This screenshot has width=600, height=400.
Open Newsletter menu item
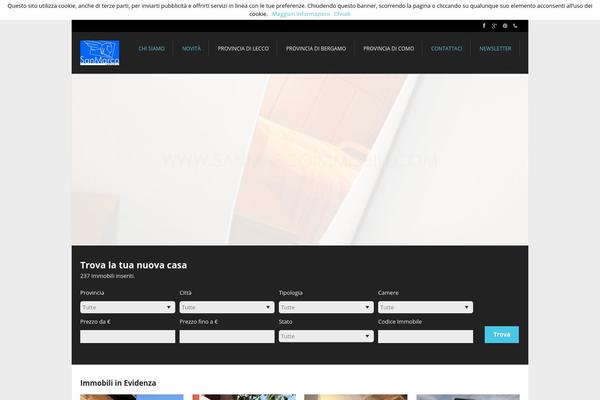pos(495,49)
